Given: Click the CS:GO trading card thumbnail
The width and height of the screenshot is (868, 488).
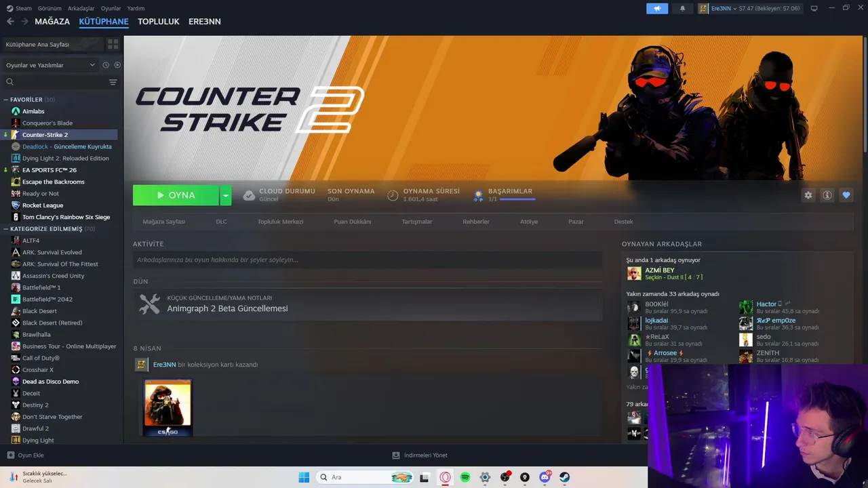Looking at the screenshot, I should coord(167,407).
